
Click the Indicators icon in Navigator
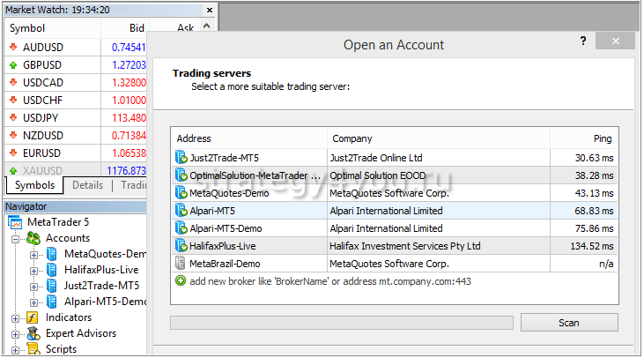33,317
